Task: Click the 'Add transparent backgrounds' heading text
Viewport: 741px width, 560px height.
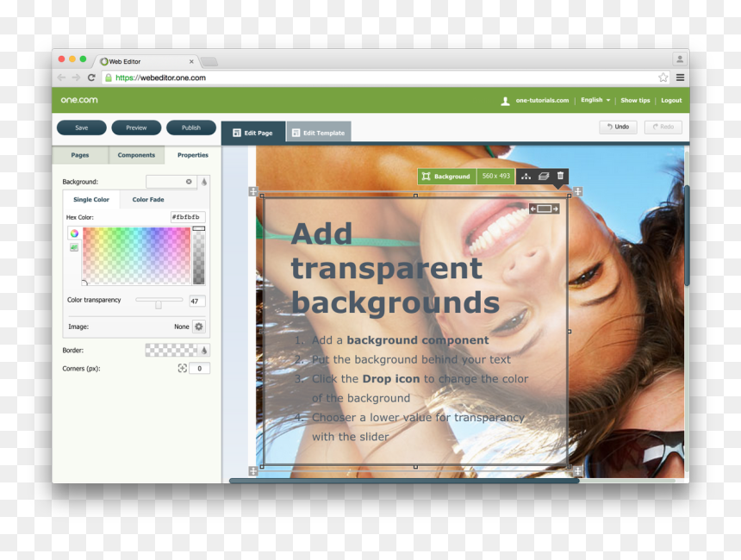Action: 395,268
